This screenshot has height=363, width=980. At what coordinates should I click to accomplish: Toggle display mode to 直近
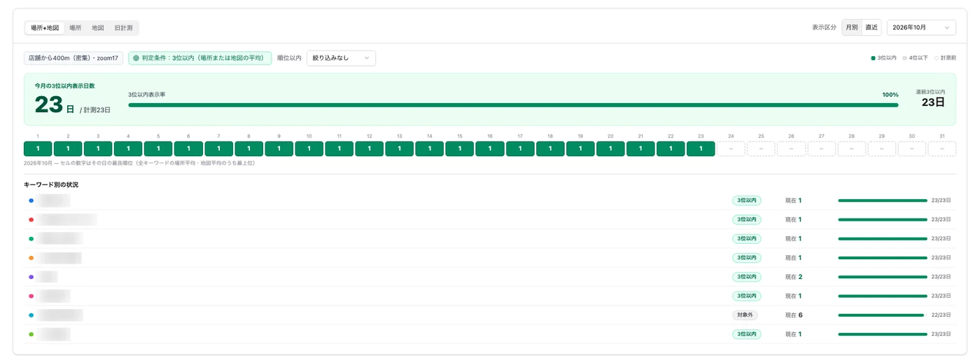tap(871, 27)
